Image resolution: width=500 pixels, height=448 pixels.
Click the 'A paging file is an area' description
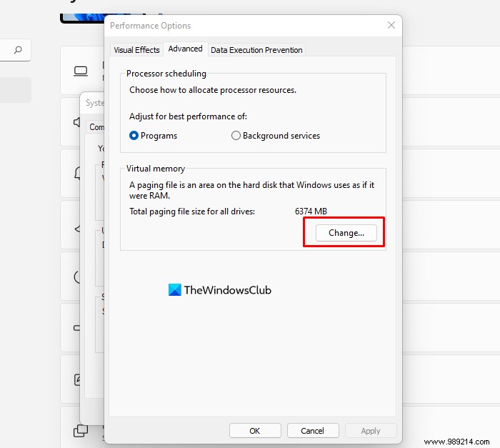coord(251,190)
